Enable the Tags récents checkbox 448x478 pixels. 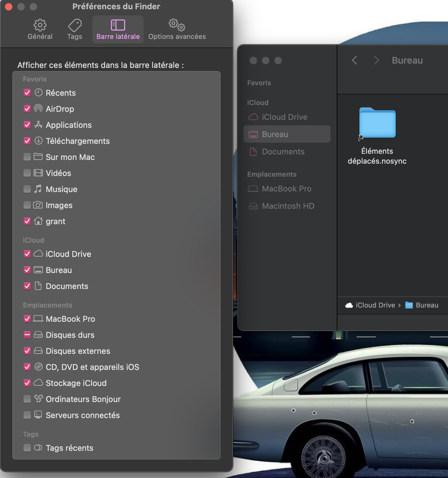click(x=27, y=448)
